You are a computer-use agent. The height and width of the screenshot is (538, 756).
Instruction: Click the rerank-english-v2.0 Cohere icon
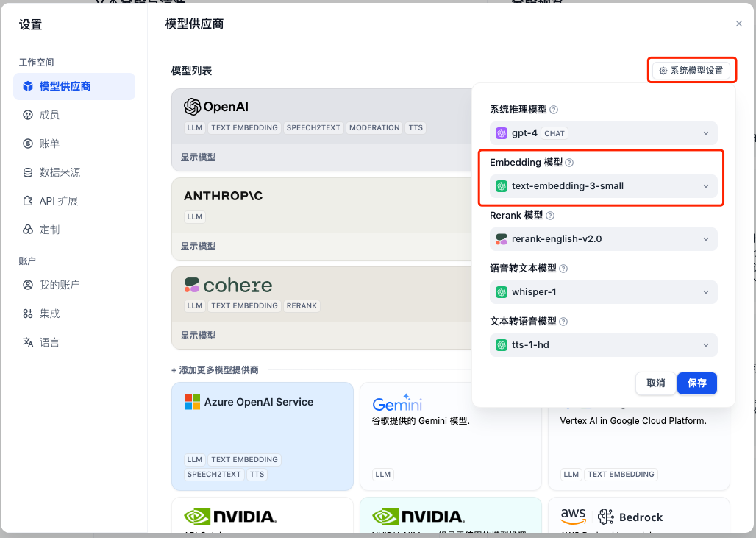pos(502,239)
